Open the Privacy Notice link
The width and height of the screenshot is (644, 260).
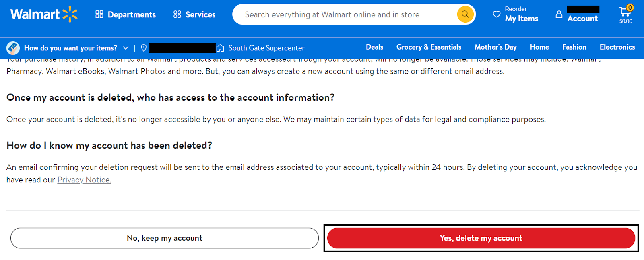[84, 180]
